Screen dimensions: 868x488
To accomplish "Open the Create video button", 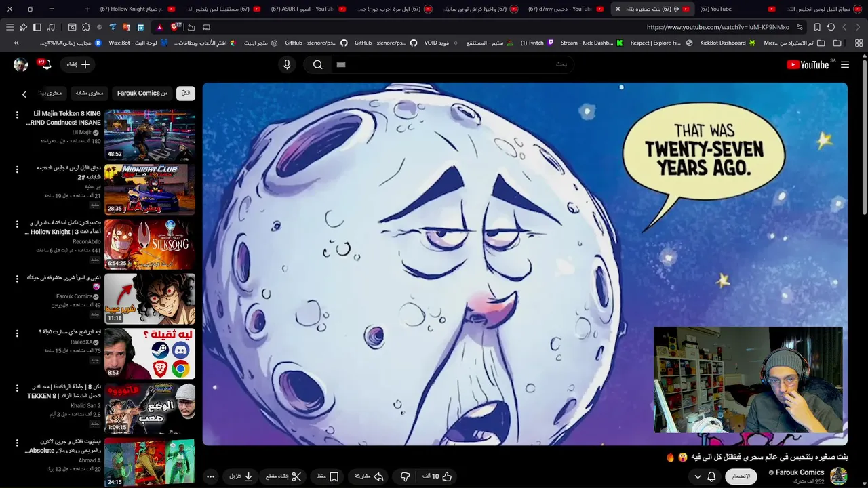I will [x=78, y=64].
